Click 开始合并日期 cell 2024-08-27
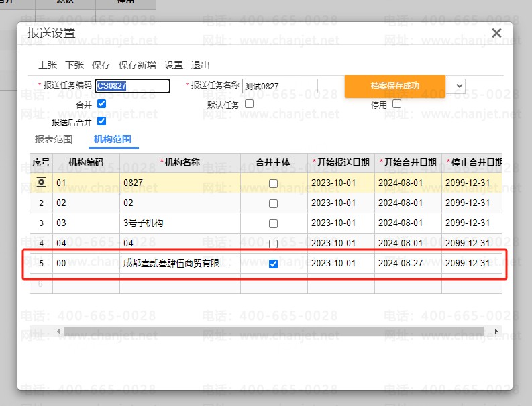This screenshot has width=532, height=406. pos(408,263)
